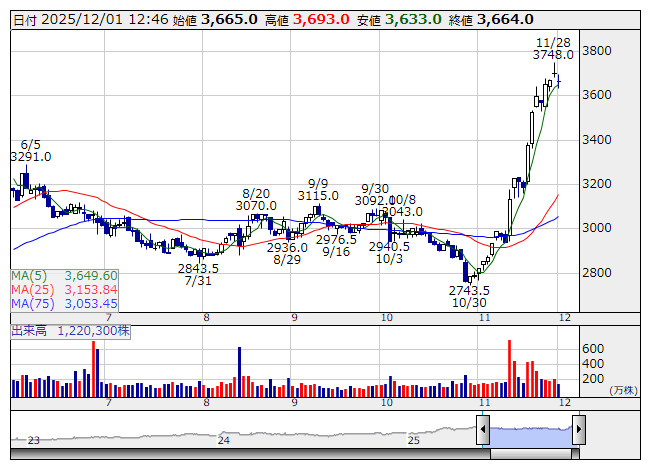Click the 日付 date header text
This screenshot has height=470, width=653.
[25, 19]
